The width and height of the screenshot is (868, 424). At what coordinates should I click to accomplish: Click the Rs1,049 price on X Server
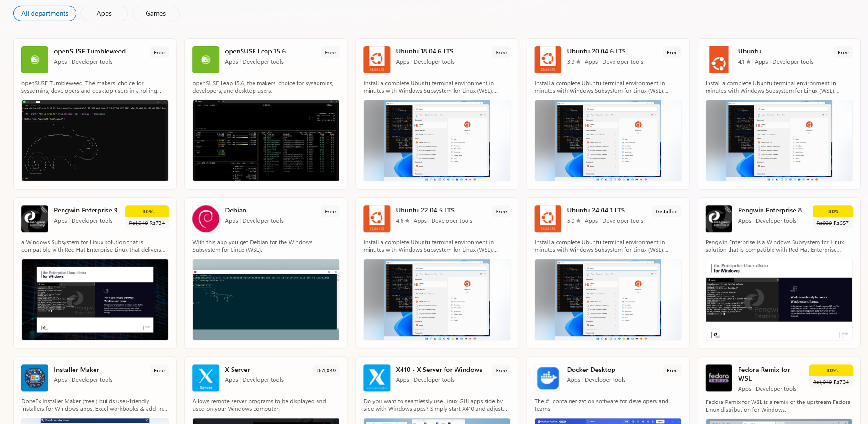(x=327, y=371)
